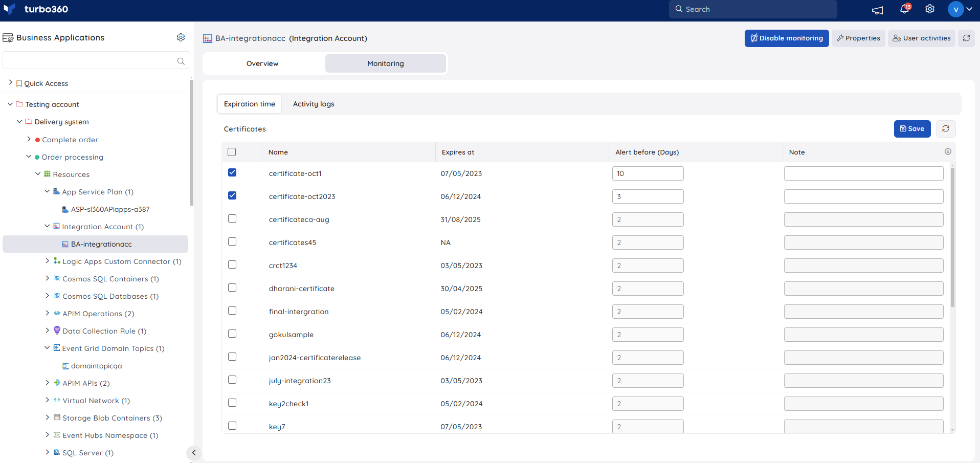The height and width of the screenshot is (463, 980).
Task: Toggle the select-all certificates checkbox
Action: [x=232, y=152]
